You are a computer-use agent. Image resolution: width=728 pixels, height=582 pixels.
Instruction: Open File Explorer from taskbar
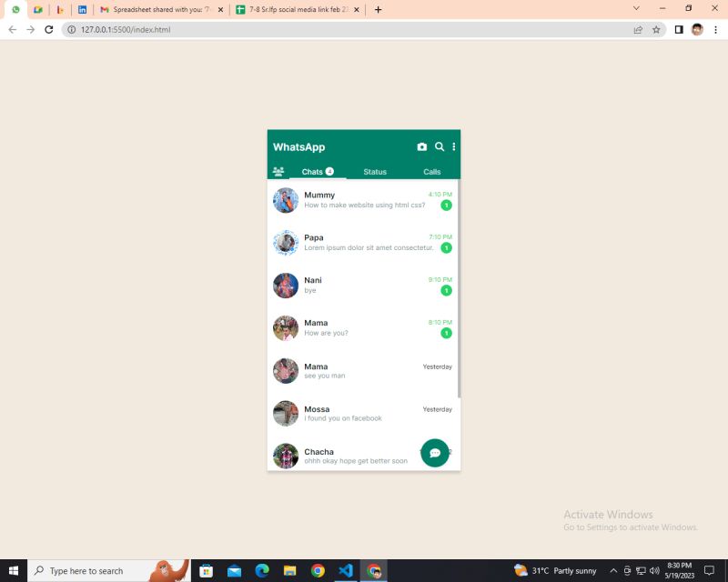289,570
